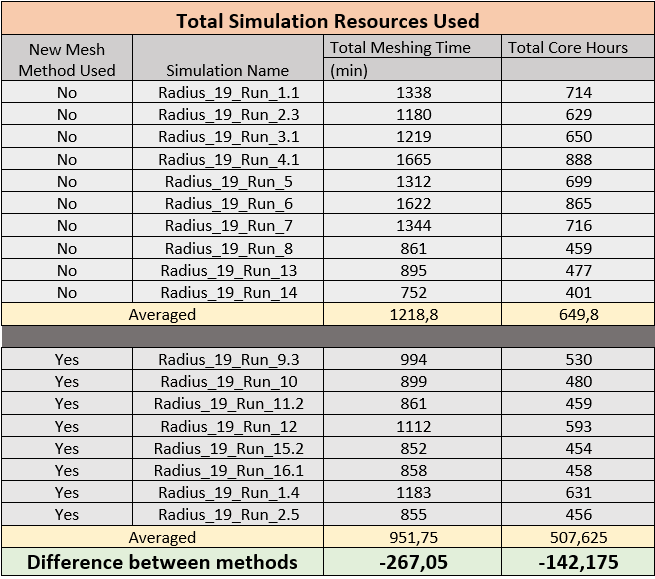Select meshing time value 852

click(x=414, y=448)
